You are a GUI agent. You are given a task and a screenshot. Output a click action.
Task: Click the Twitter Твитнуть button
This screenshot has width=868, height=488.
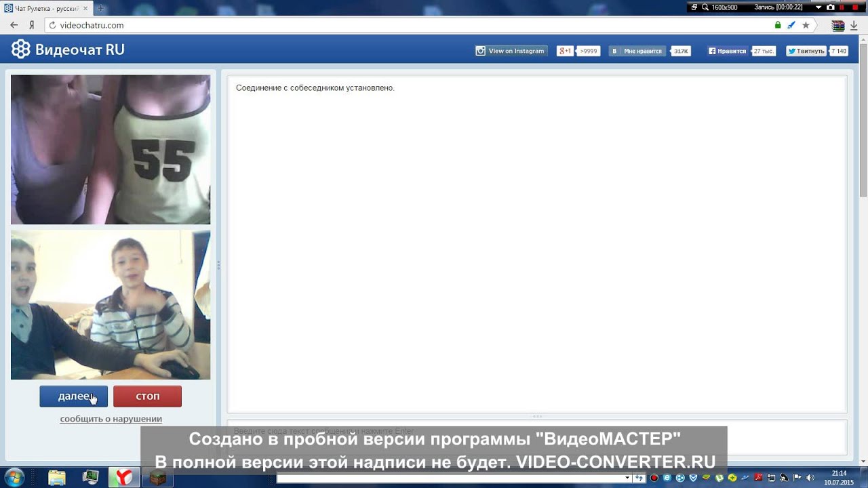pos(806,51)
